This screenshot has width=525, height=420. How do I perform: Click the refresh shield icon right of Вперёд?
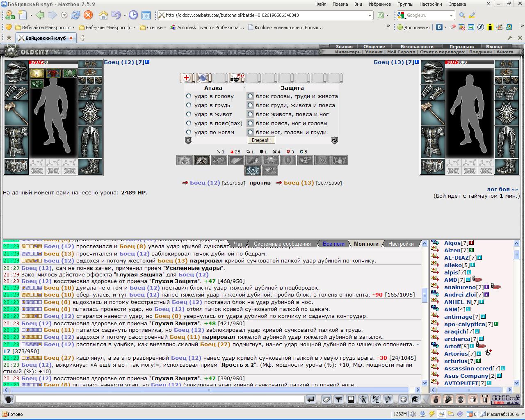[335, 140]
